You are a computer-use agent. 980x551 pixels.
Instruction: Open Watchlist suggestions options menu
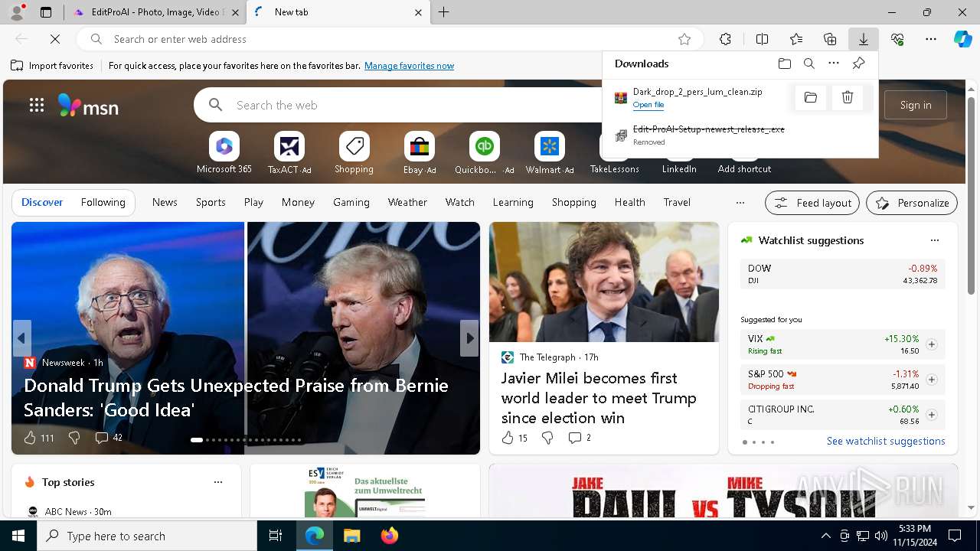point(934,240)
